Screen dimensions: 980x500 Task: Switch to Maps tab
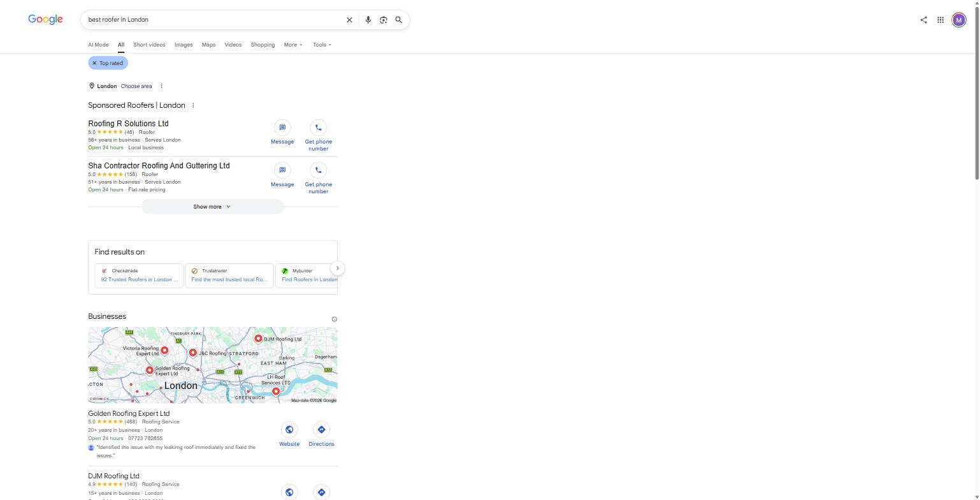coord(208,45)
